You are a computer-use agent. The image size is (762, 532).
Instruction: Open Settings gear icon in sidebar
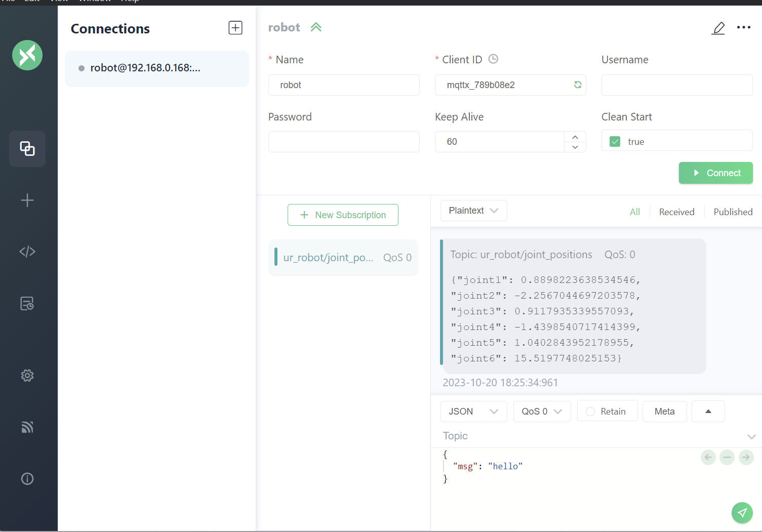[x=27, y=376]
